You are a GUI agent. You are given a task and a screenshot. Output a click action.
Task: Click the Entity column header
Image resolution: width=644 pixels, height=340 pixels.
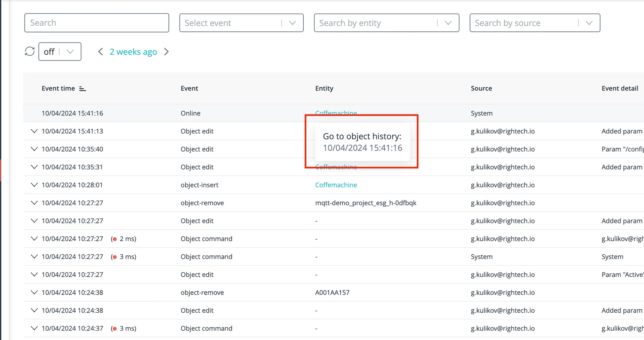pyautogui.click(x=324, y=88)
